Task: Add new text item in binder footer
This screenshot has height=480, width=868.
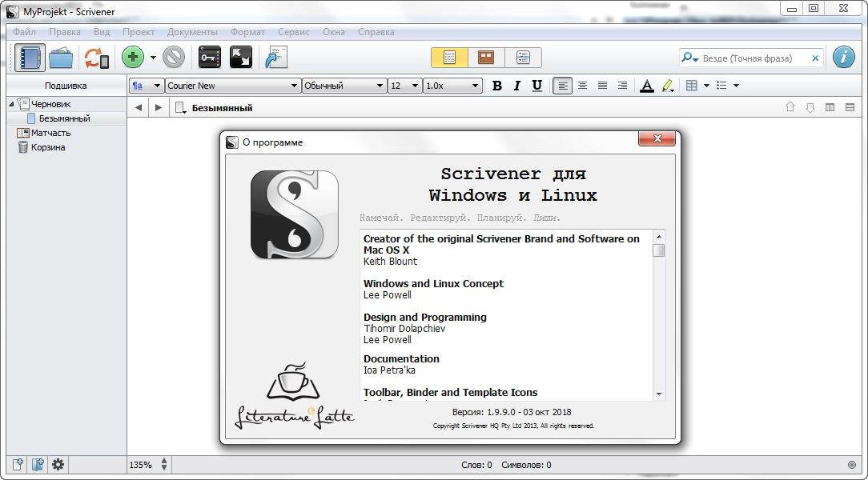Action: (x=17, y=465)
